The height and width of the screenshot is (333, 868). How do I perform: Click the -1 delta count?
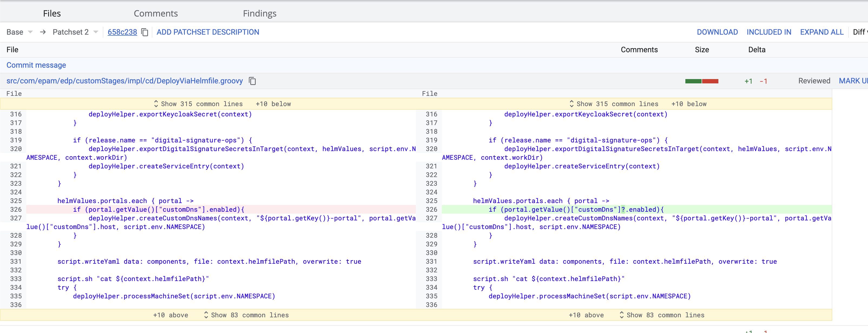pyautogui.click(x=764, y=81)
